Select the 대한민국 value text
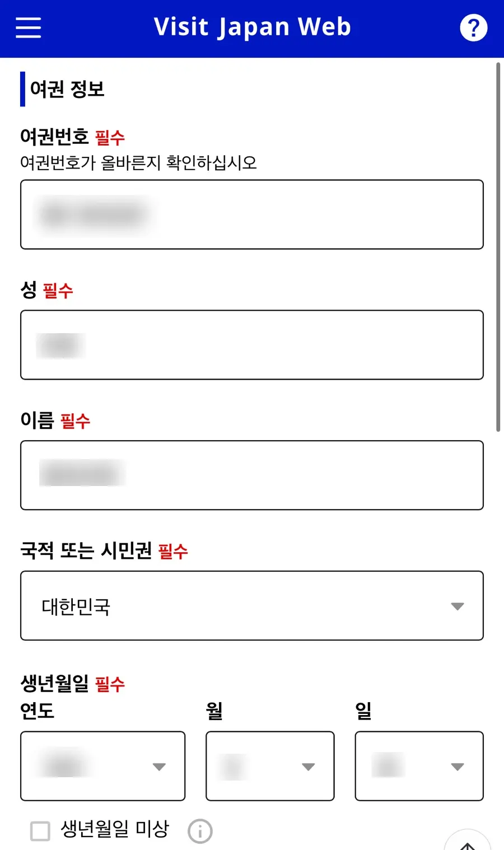The width and height of the screenshot is (504, 850). pyautogui.click(x=76, y=606)
